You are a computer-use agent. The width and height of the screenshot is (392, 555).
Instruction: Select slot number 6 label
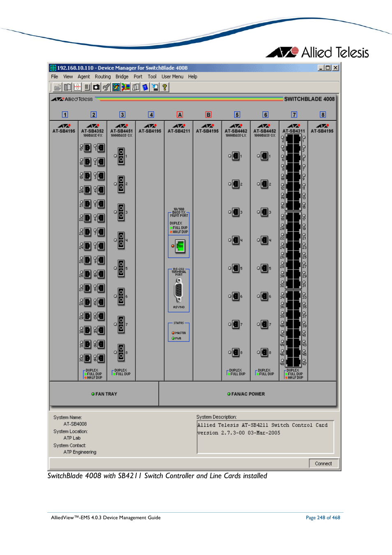coord(265,115)
